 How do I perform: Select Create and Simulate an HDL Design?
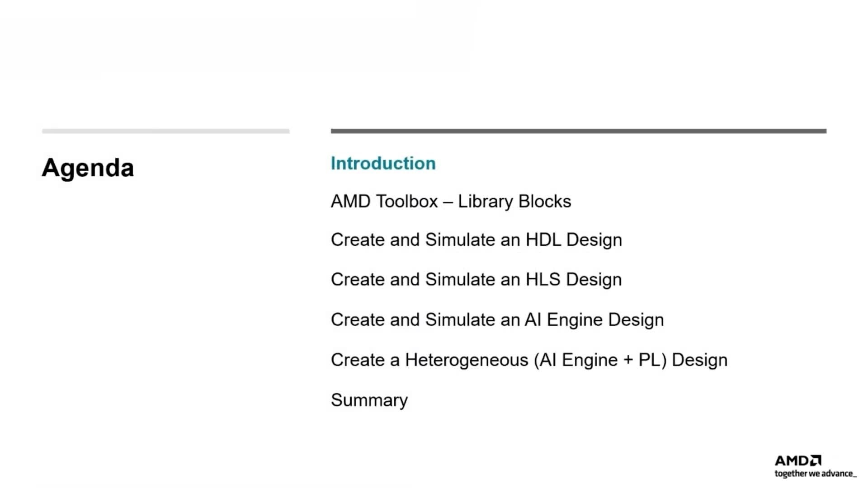(476, 240)
